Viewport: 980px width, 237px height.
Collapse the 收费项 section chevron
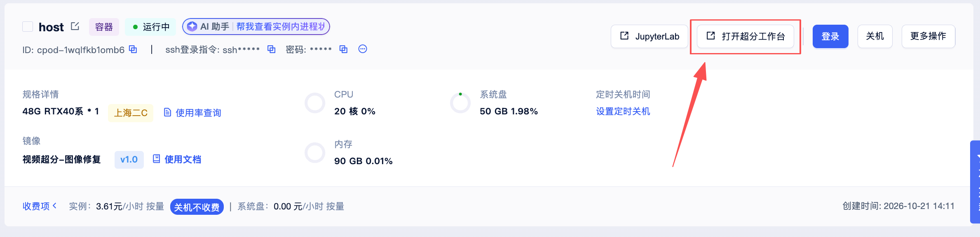point(55,205)
